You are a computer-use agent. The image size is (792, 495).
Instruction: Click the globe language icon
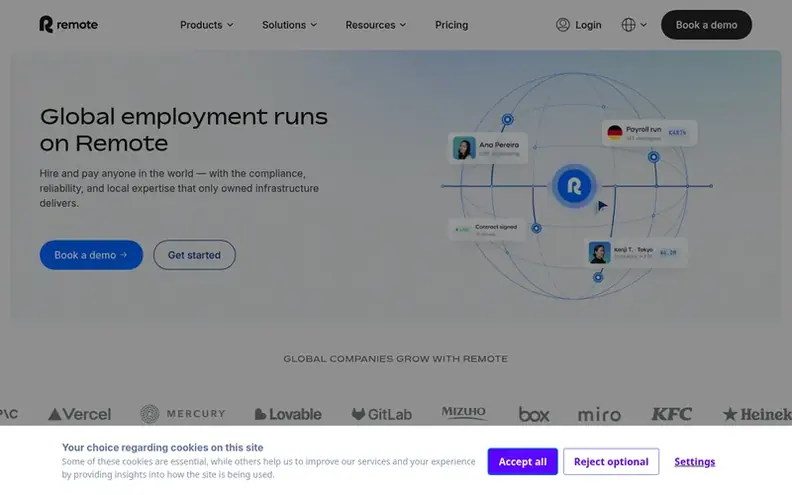point(628,25)
